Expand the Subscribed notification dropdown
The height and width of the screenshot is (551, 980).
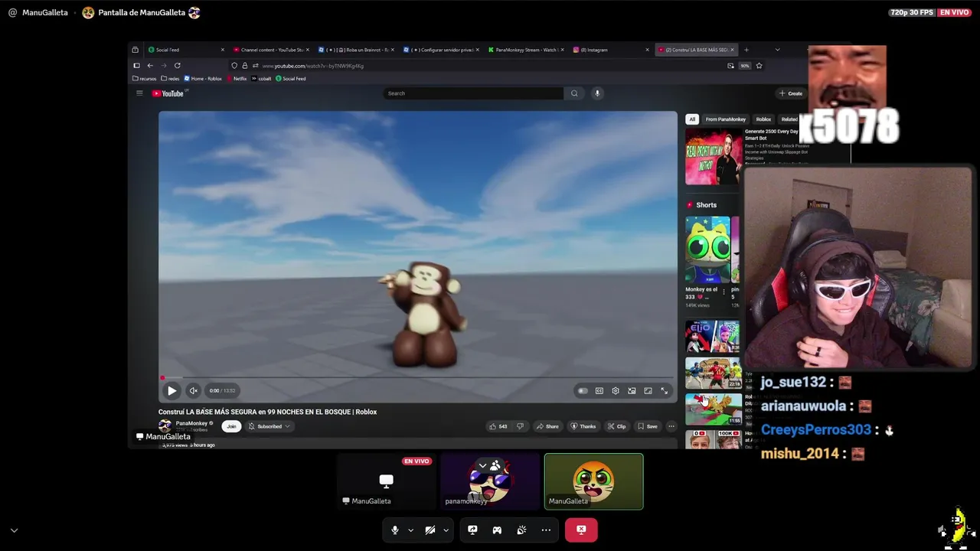(x=269, y=426)
